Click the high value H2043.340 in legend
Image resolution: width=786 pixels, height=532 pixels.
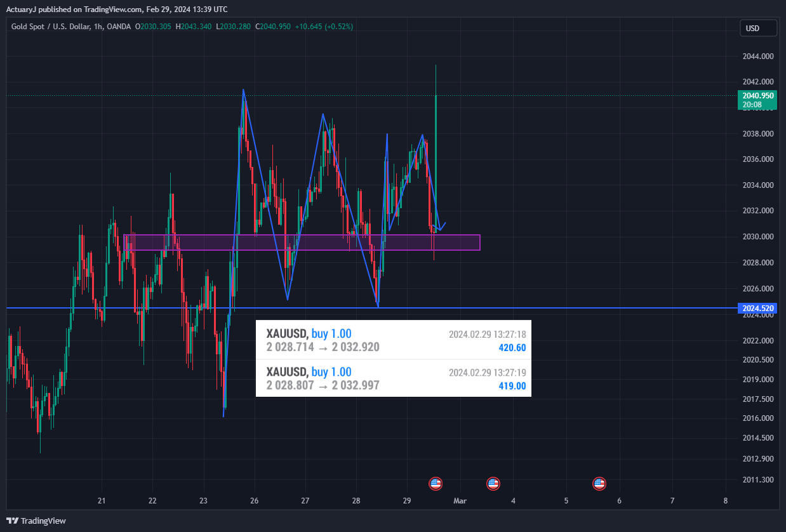click(x=194, y=27)
